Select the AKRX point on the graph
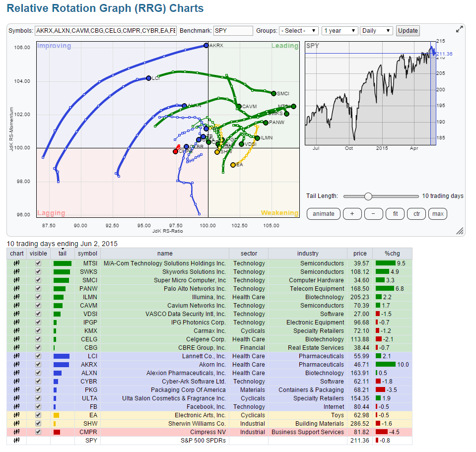Image resolution: width=476 pixels, height=452 pixels. point(206,46)
